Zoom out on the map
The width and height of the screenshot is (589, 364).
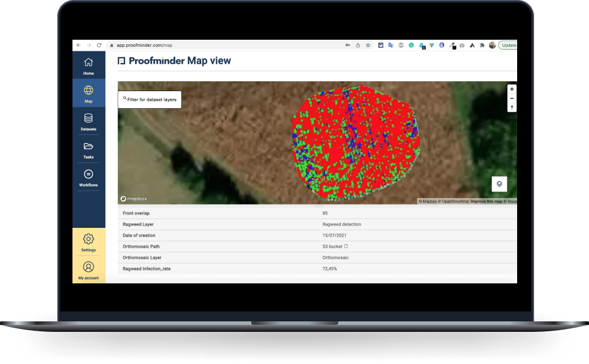coord(512,98)
